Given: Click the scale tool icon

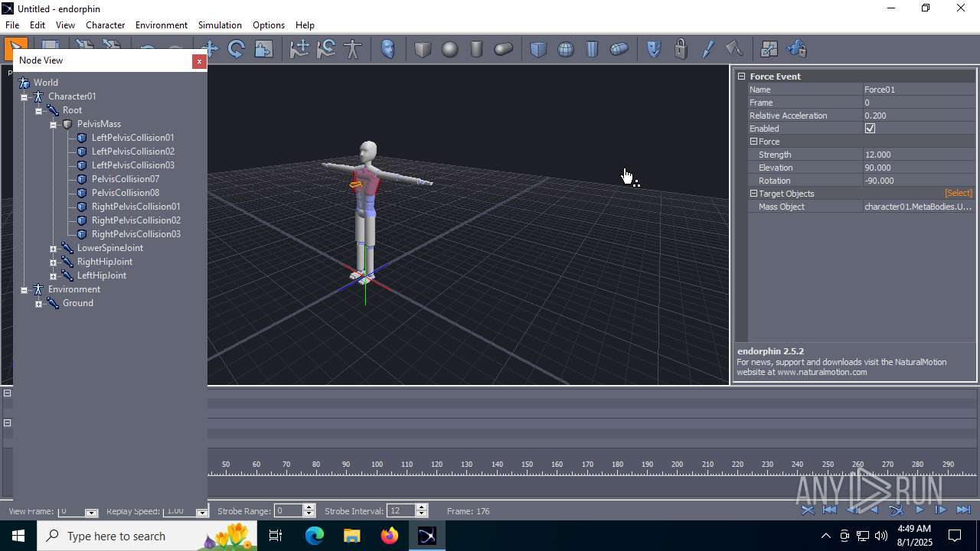Looking at the screenshot, I should pos(263,49).
